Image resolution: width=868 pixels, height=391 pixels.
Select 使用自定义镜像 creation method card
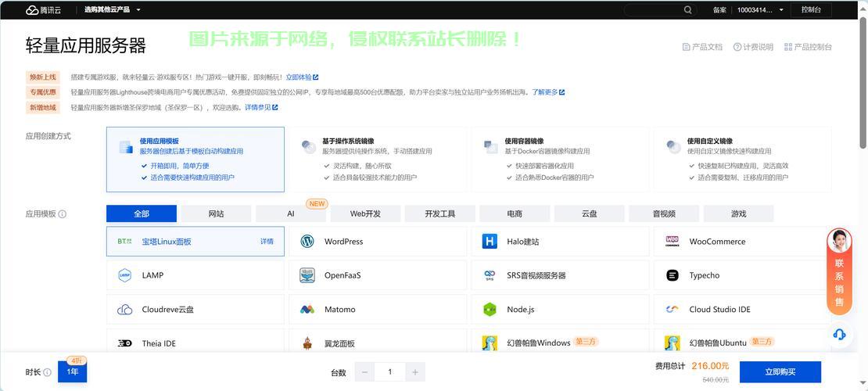[x=742, y=160]
